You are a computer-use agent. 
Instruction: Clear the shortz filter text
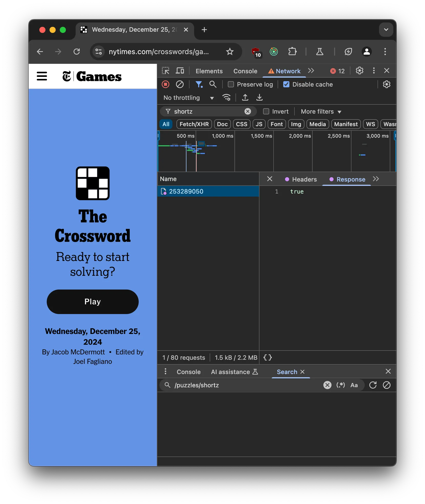click(247, 111)
